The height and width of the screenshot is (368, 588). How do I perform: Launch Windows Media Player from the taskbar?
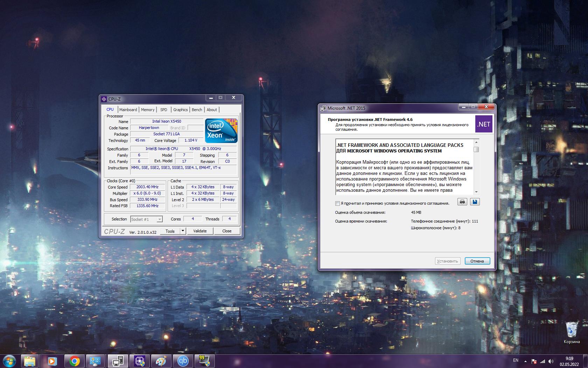click(52, 361)
